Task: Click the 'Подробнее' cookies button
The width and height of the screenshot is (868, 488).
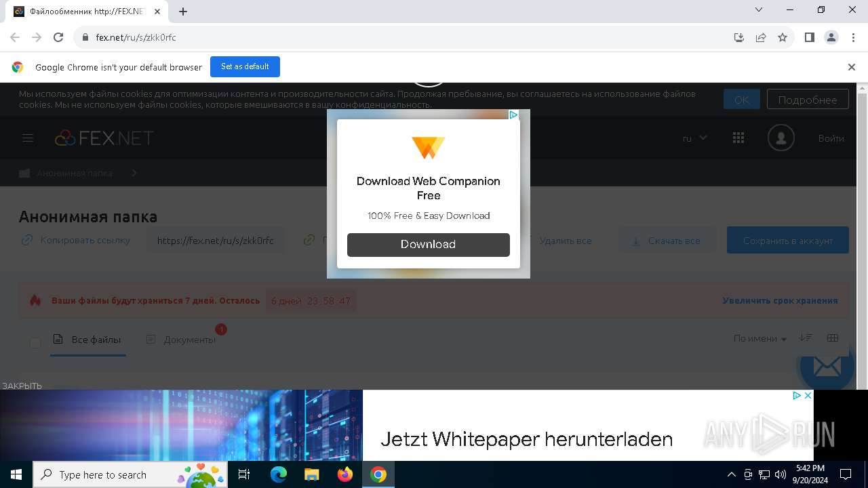Action: [x=808, y=100]
